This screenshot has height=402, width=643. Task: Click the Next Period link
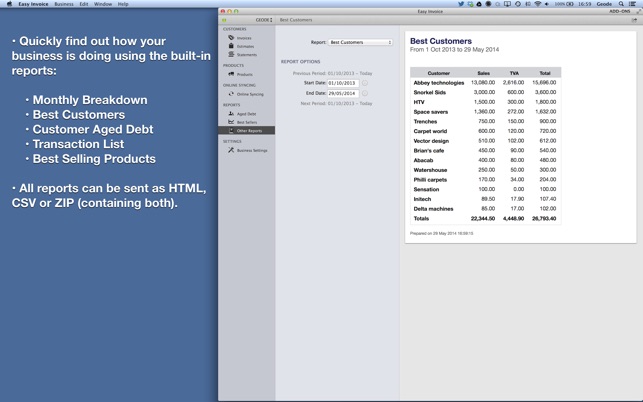point(336,103)
